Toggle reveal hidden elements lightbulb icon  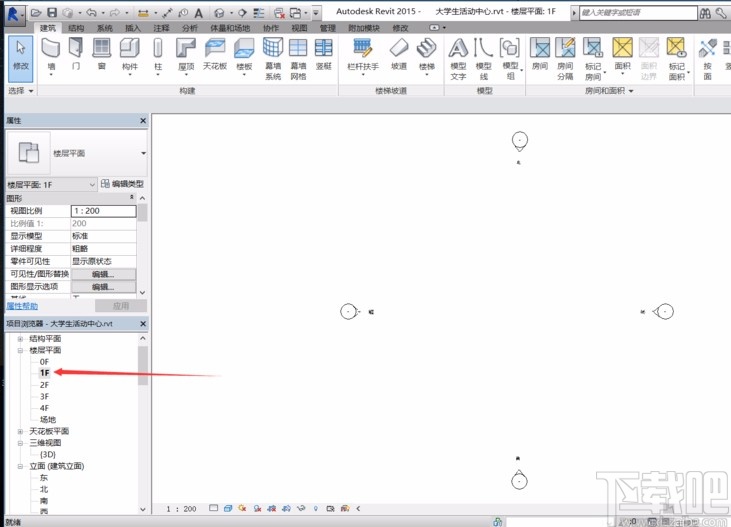316,508
